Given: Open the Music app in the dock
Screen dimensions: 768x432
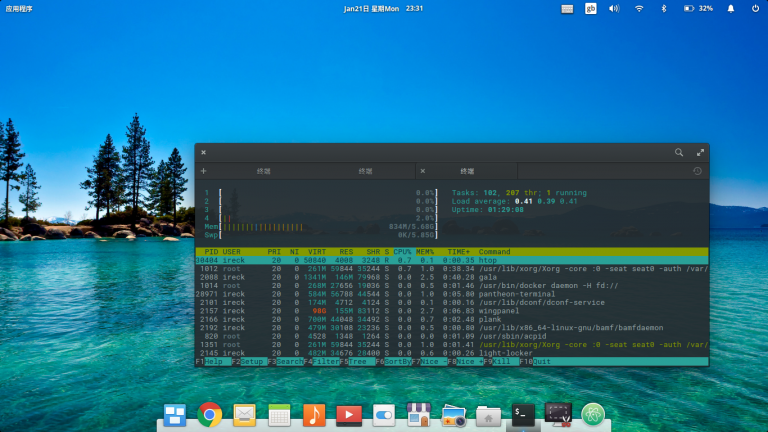Looking at the screenshot, I should pyautogui.click(x=314, y=415).
